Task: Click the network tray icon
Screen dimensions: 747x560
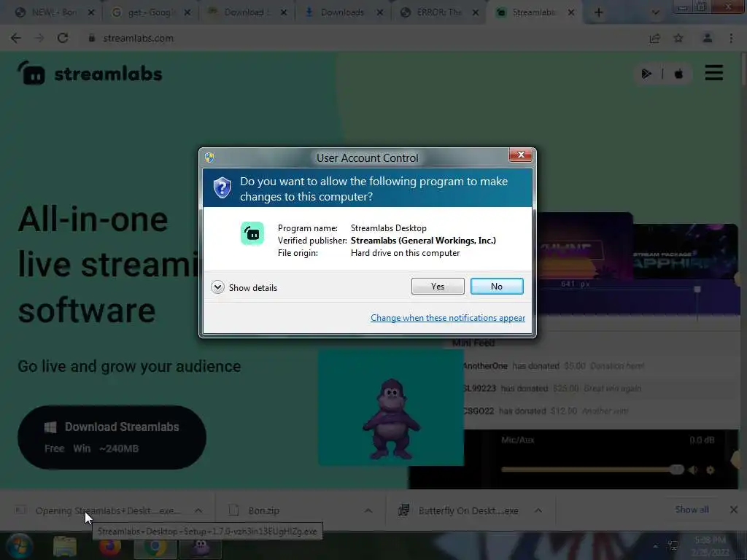Action: [x=673, y=545]
